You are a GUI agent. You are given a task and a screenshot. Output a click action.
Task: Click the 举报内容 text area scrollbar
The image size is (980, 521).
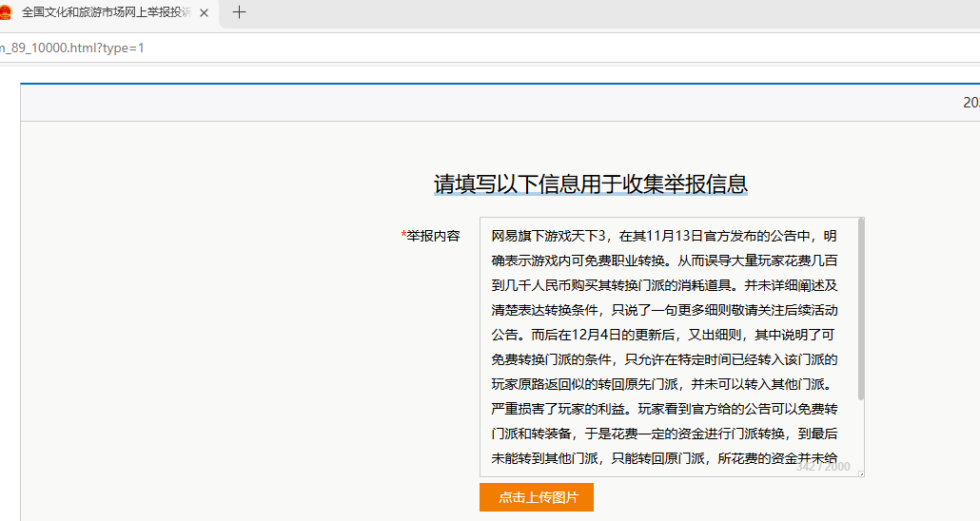click(x=861, y=309)
